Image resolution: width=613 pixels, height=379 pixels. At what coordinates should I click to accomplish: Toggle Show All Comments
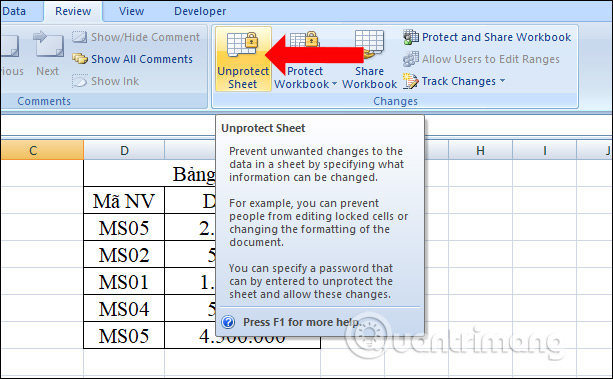point(133,59)
